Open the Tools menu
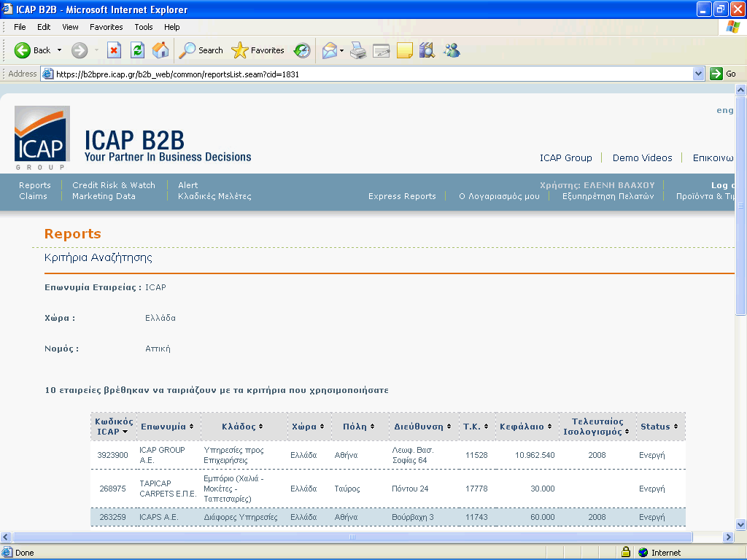This screenshot has width=747, height=560. click(144, 27)
